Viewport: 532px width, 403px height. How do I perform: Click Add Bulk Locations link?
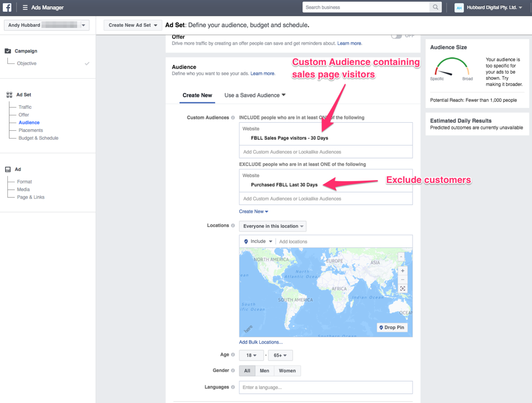point(260,342)
